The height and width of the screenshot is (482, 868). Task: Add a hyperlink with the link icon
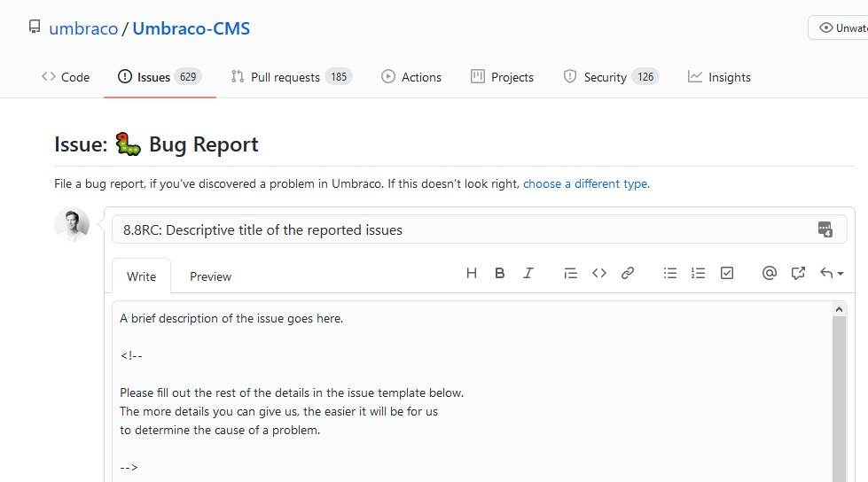pyautogui.click(x=627, y=273)
